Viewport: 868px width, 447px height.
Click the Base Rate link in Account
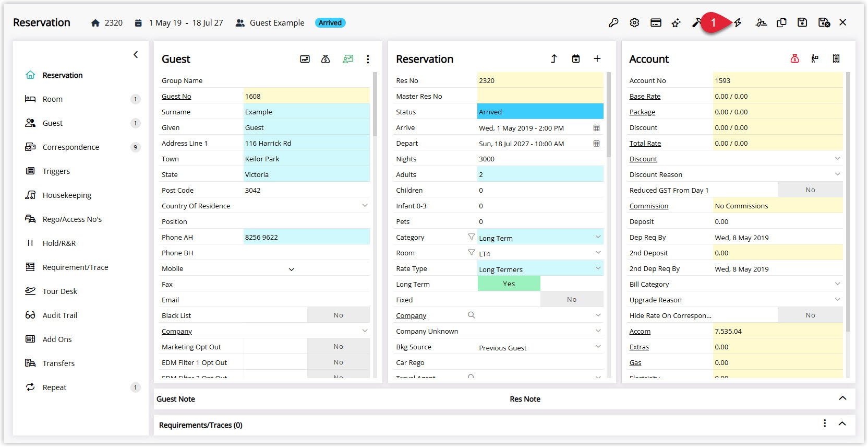click(645, 97)
